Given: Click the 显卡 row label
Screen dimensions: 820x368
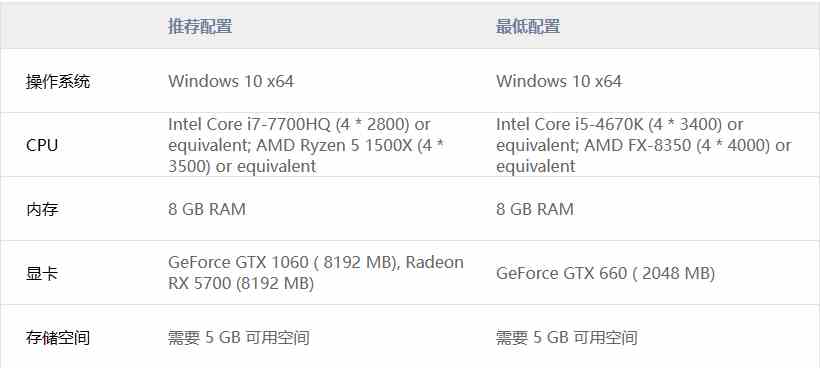Looking at the screenshot, I should point(42,273).
